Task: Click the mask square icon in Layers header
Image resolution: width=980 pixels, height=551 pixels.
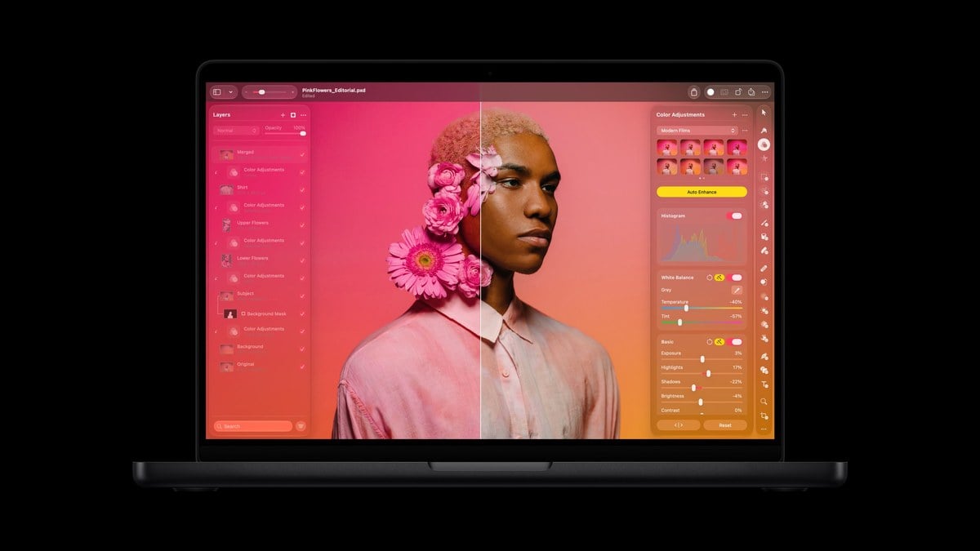Action: tap(293, 115)
